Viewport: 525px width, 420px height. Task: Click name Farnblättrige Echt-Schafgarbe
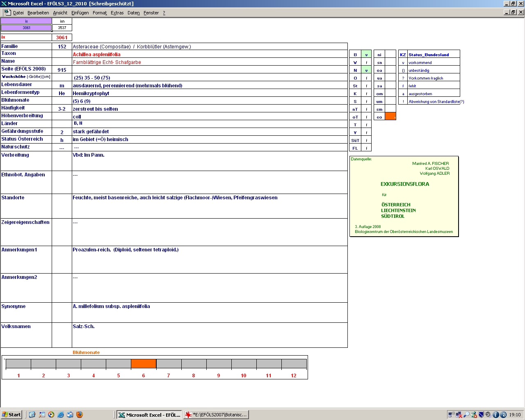coord(107,62)
